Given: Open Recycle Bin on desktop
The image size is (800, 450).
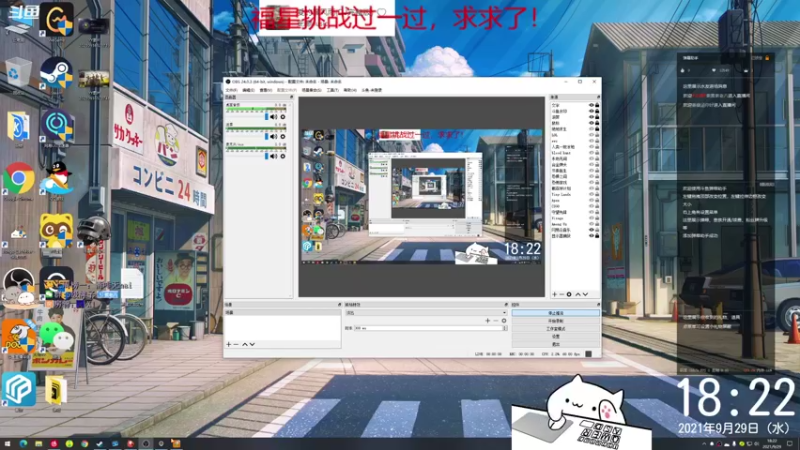Looking at the screenshot, I should point(17,73).
